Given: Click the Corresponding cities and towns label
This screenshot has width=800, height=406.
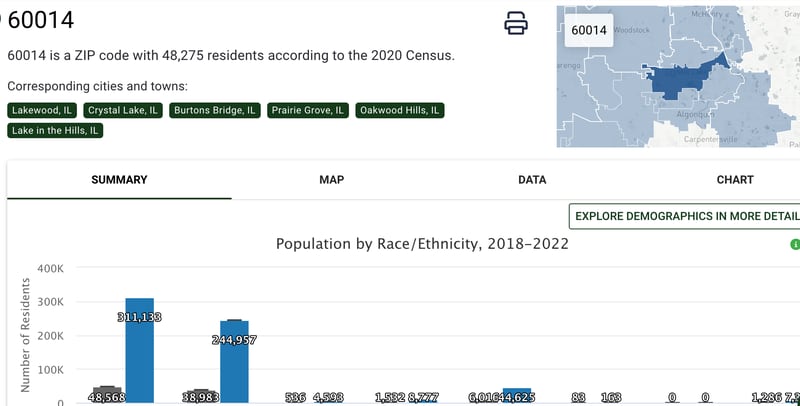Looking at the screenshot, I should point(97,86).
